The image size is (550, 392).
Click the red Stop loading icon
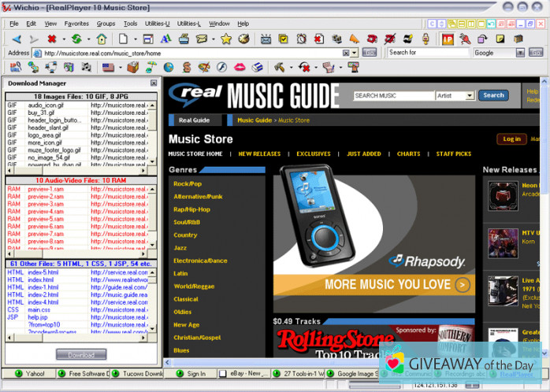click(x=51, y=39)
